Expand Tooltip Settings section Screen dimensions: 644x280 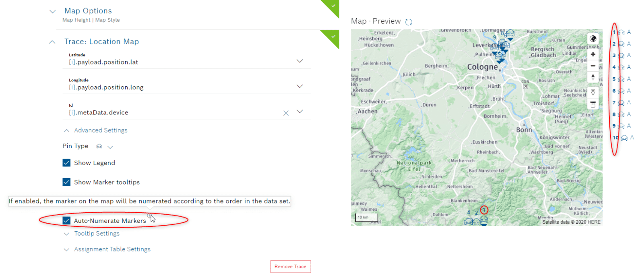pos(97,234)
